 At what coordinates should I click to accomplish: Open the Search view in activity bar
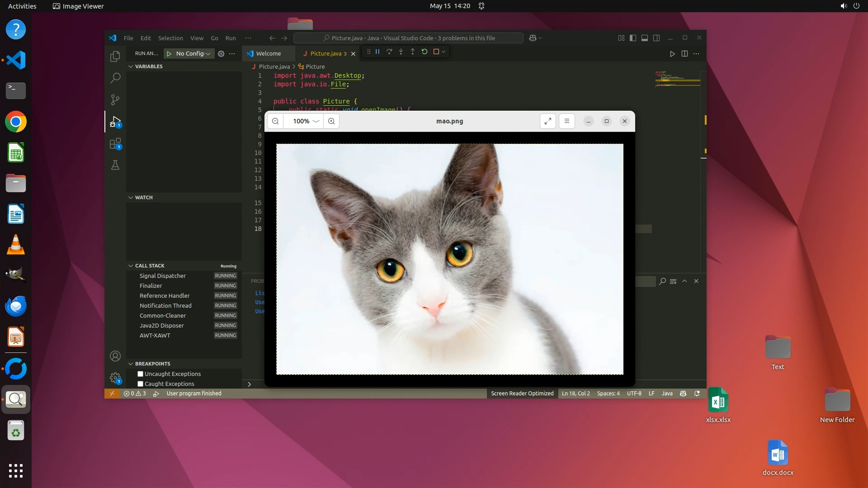pyautogui.click(x=115, y=78)
